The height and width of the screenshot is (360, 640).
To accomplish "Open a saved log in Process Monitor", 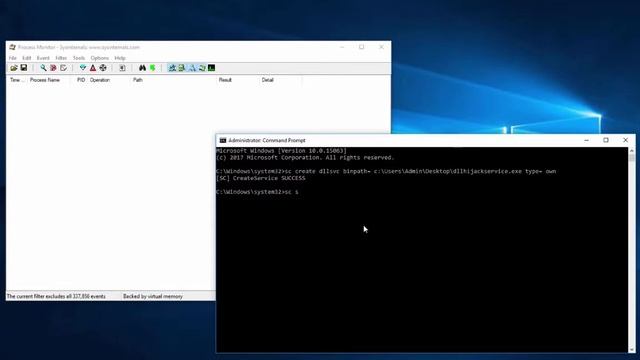I will 14,68.
